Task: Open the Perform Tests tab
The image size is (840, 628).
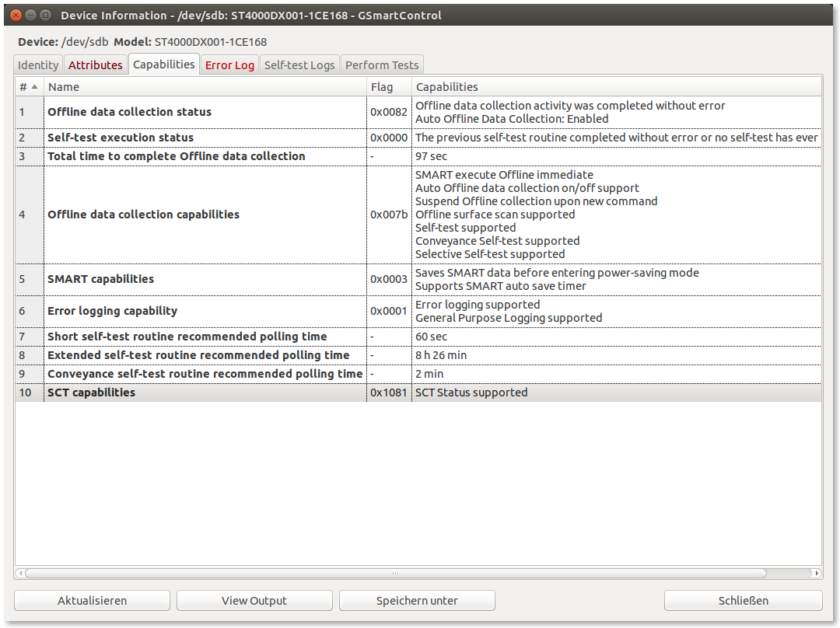Action: (382, 65)
